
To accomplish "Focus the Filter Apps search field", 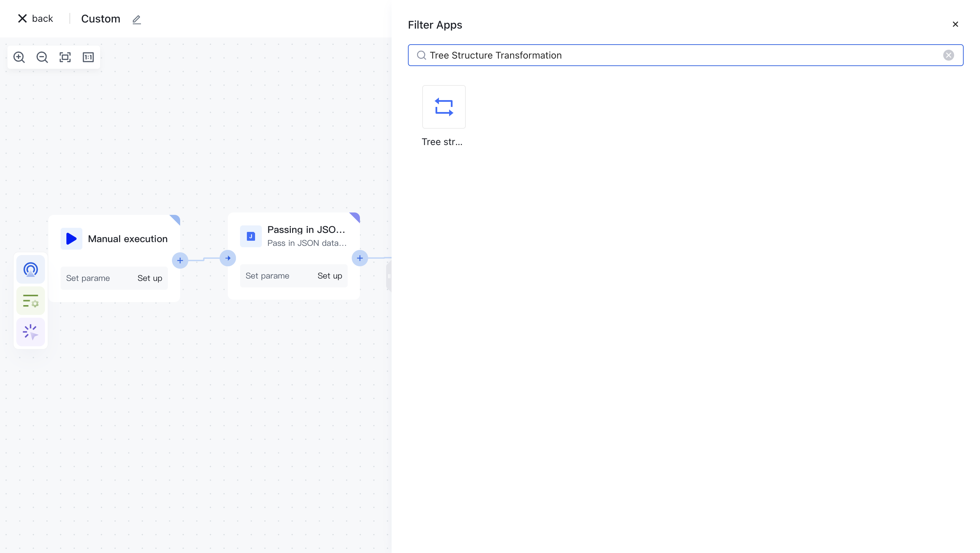I will [x=677, y=55].
